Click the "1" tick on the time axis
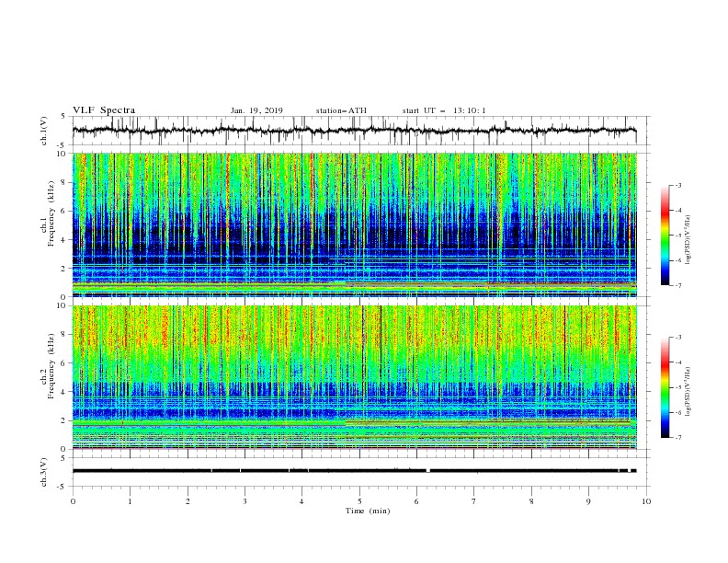728x563 pixels. click(x=130, y=501)
